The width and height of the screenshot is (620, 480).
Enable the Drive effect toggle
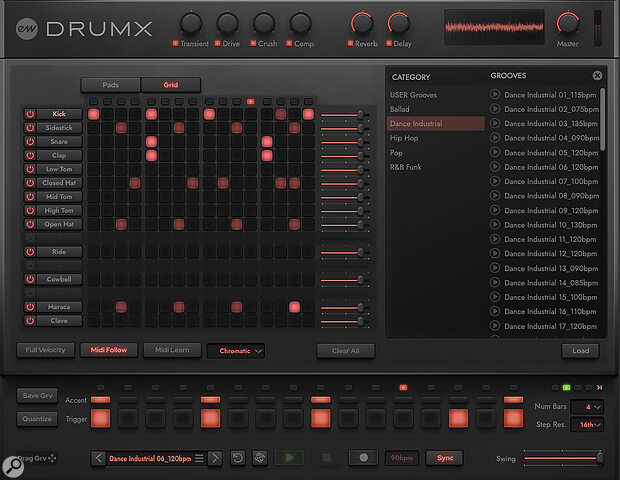[x=217, y=43]
